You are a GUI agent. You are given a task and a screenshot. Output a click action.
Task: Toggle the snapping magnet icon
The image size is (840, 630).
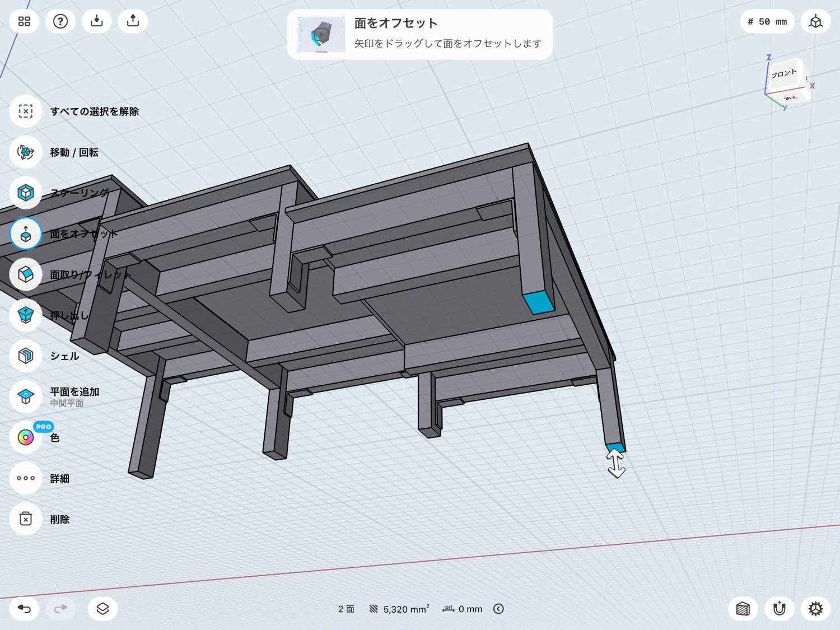tap(780, 609)
